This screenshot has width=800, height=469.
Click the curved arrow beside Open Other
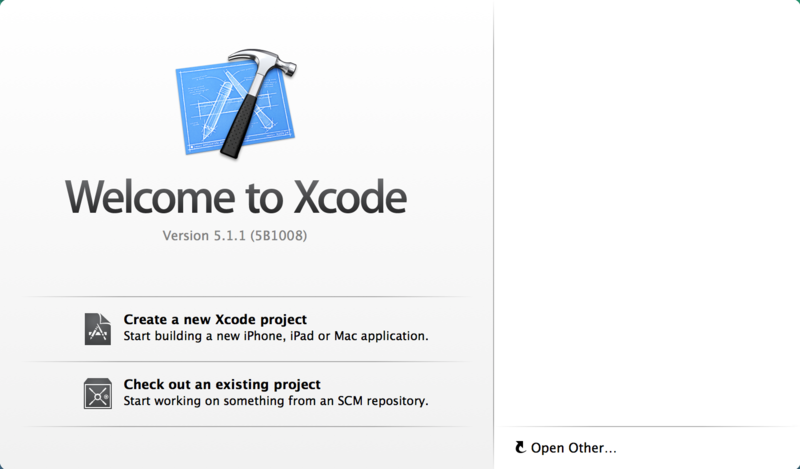(x=520, y=448)
